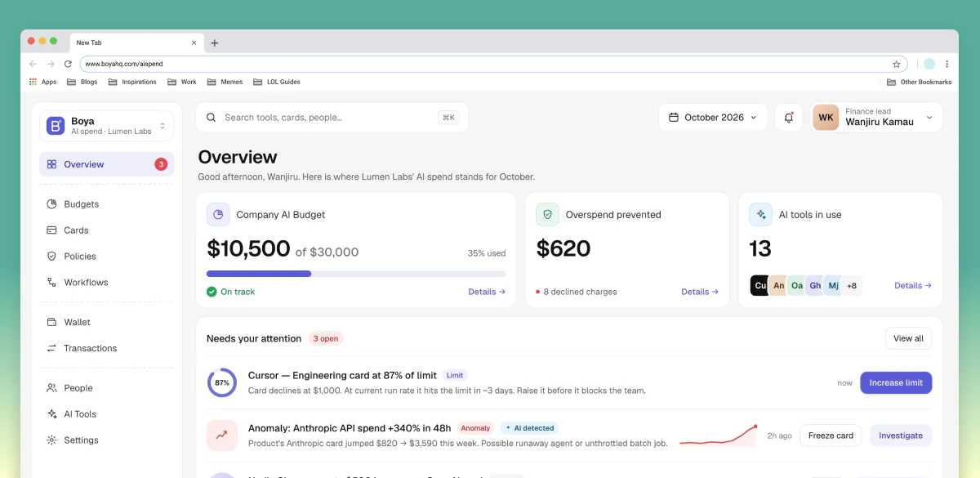
Task: Reload the page in browser
Action: [x=68, y=64]
